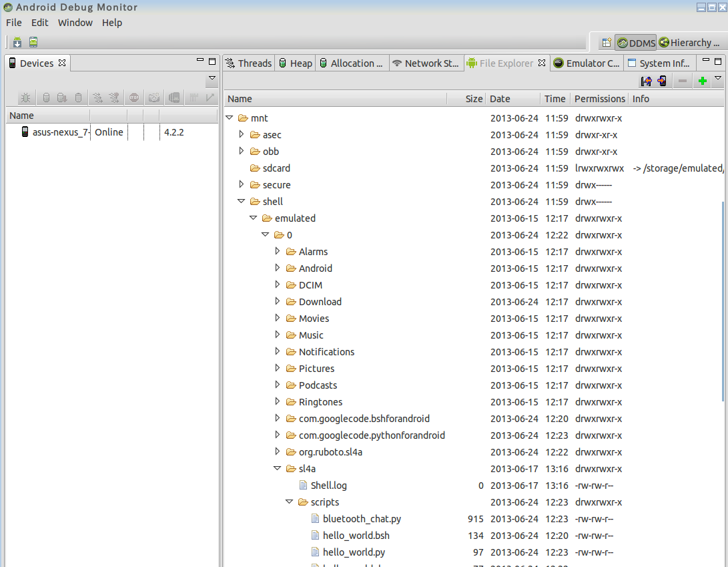Expand the asec folder
This screenshot has width=728, height=567.
(242, 134)
